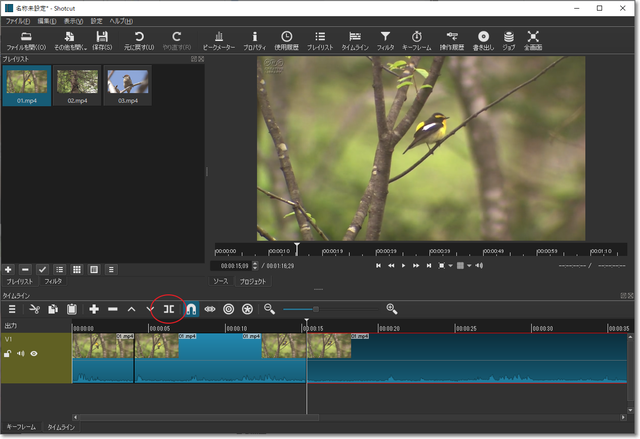
Task: Expand the zoom dropdown arrow under the player
Action: pos(450,265)
